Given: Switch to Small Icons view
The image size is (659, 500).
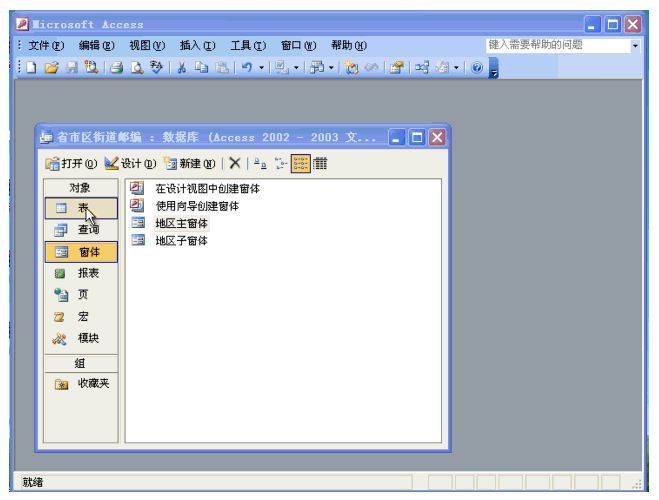Looking at the screenshot, I should tap(280, 163).
